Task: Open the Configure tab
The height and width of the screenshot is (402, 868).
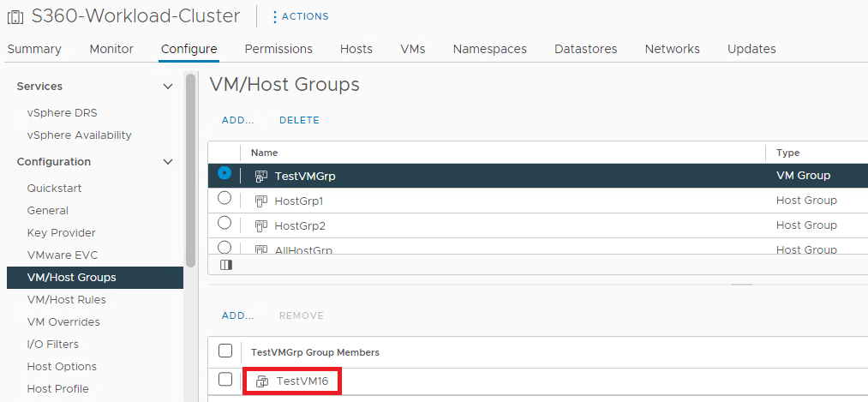Action: (189, 49)
